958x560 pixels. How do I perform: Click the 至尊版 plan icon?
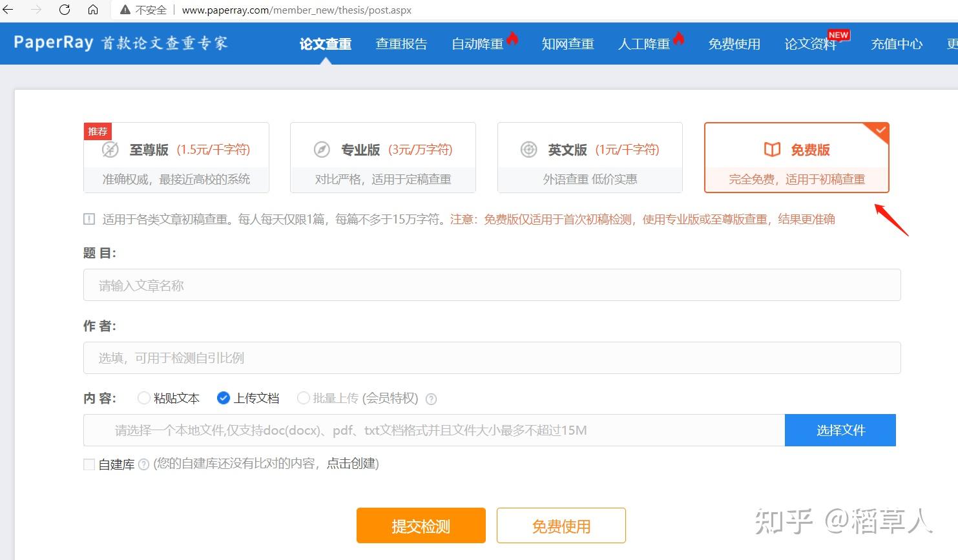pos(110,150)
